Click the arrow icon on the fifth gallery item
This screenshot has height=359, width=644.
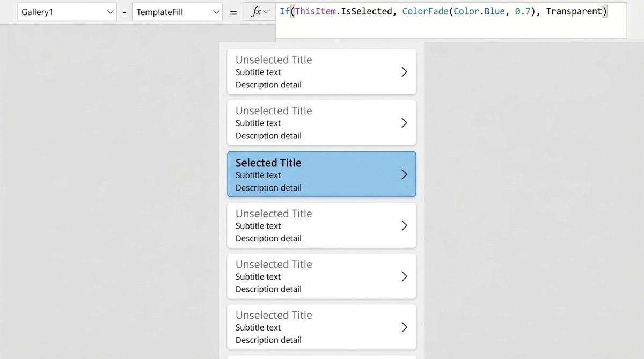(404, 276)
